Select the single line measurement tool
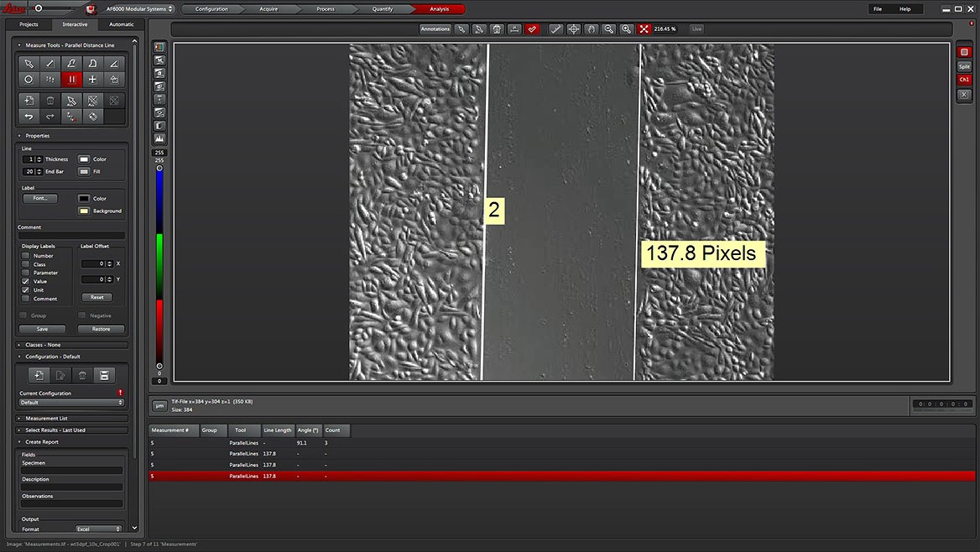This screenshot has height=552, width=980. point(50,64)
